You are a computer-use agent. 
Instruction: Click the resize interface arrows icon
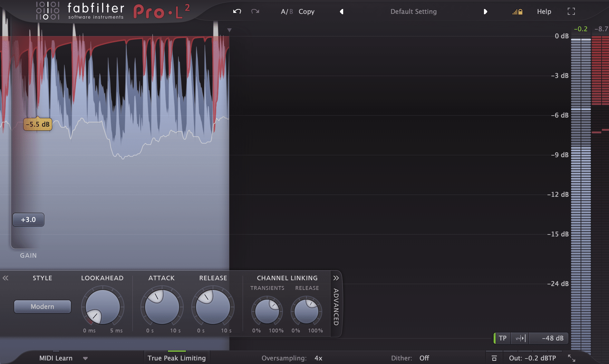tap(571, 358)
